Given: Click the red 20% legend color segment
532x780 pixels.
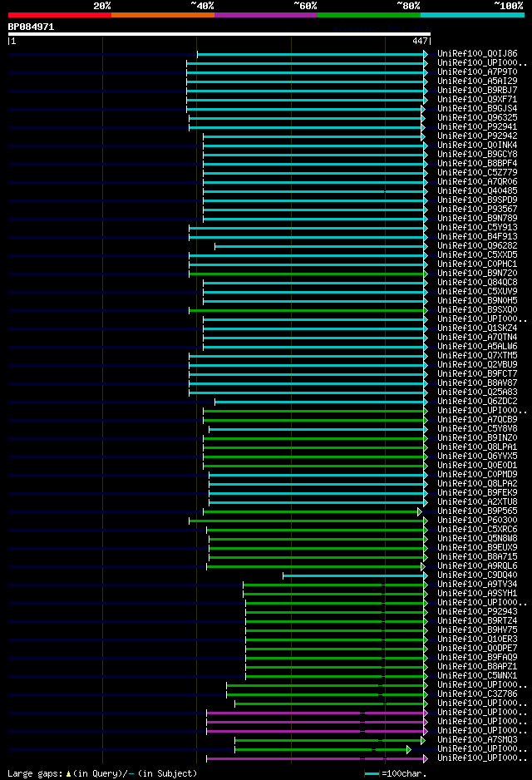Looking at the screenshot, I should point(60,15).
